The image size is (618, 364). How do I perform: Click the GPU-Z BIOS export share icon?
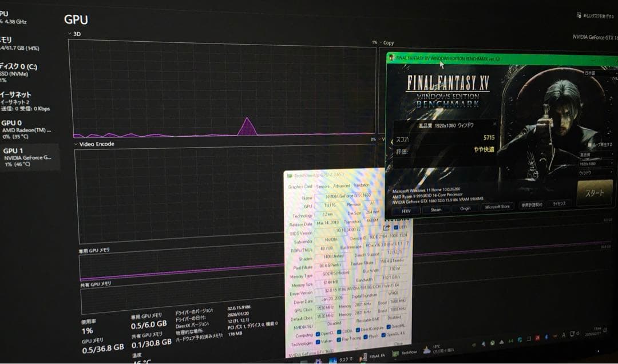[386, 228]
